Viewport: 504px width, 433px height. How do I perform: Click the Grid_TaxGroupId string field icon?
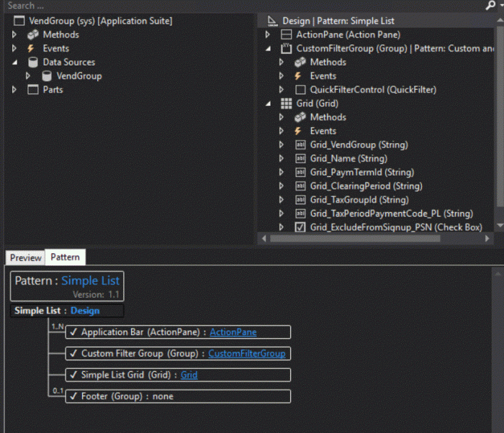300,200
